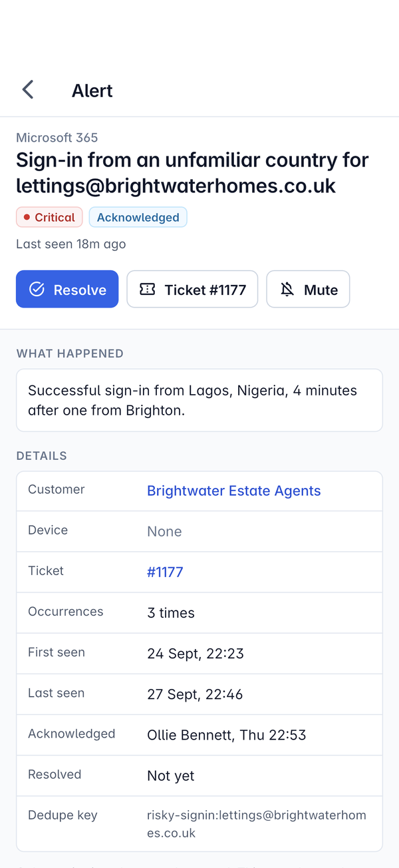399x868 pixels.
Task: Click the Ollie Bennett acknowledged entry
Action: pos(227,735)
